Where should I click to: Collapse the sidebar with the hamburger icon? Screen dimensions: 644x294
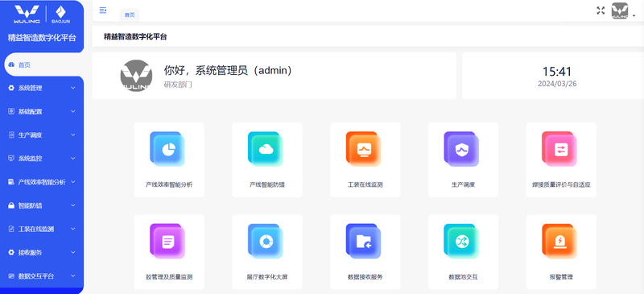[x=103, y=10]
